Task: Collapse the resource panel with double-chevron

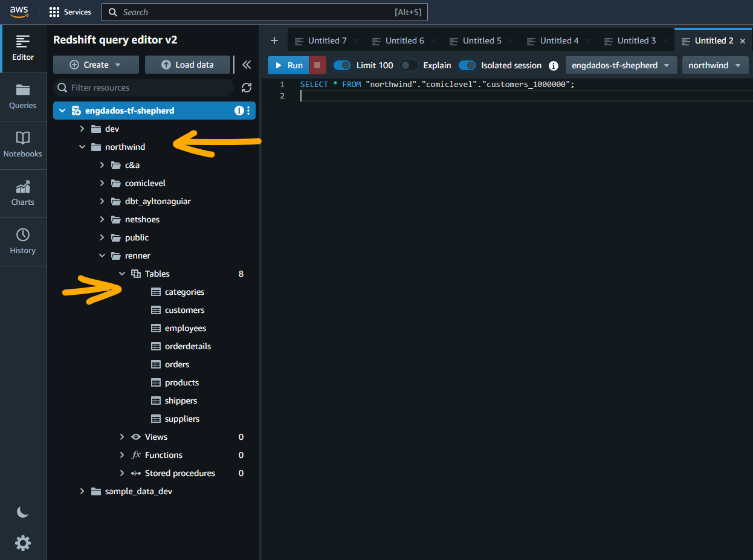Action: coord(247,65)
